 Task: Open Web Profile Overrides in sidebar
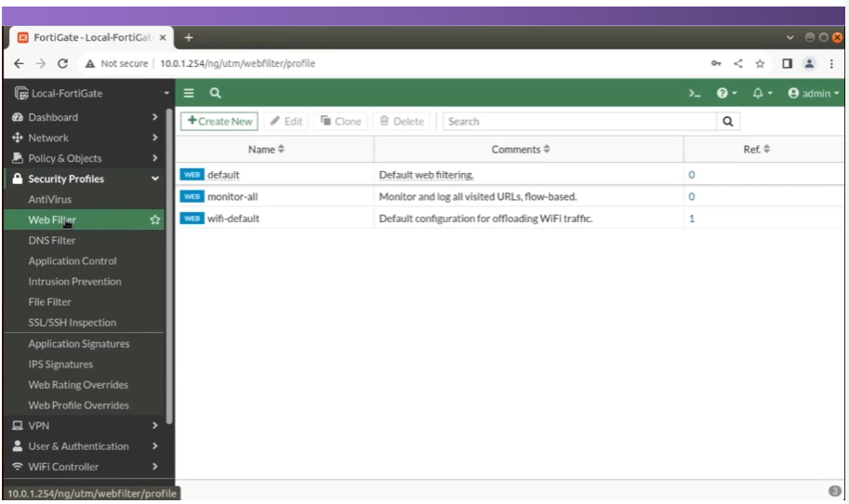pyautogui.click(x=78, y=405)
